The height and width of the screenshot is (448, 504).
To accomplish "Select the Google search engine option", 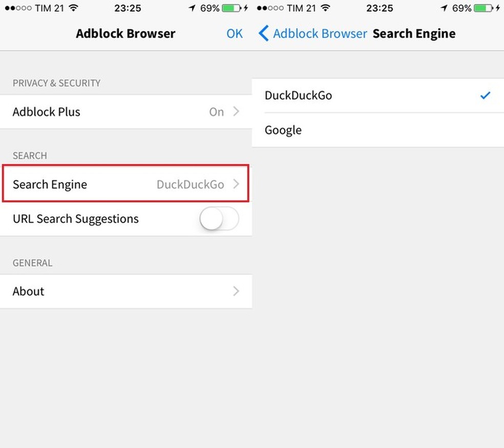I will click(283, 130).
